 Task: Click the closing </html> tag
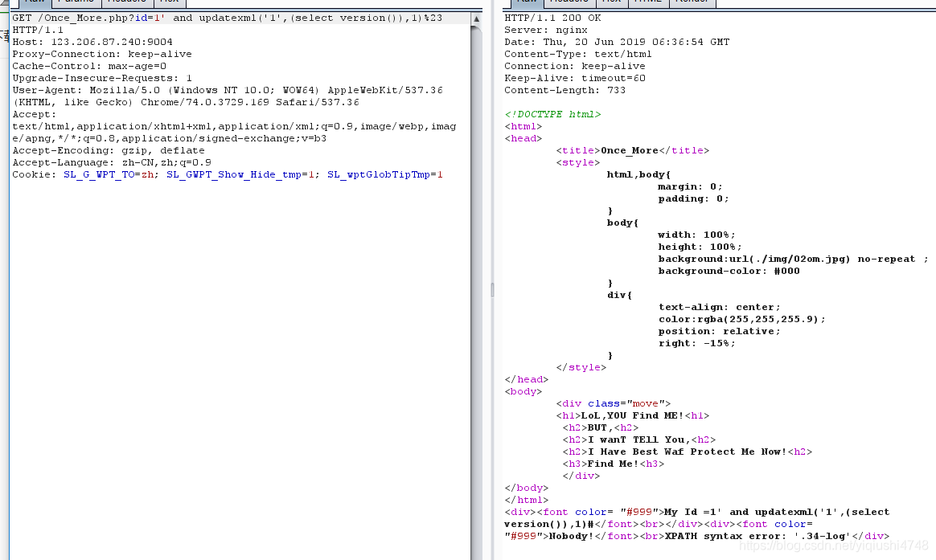[526, 500]
